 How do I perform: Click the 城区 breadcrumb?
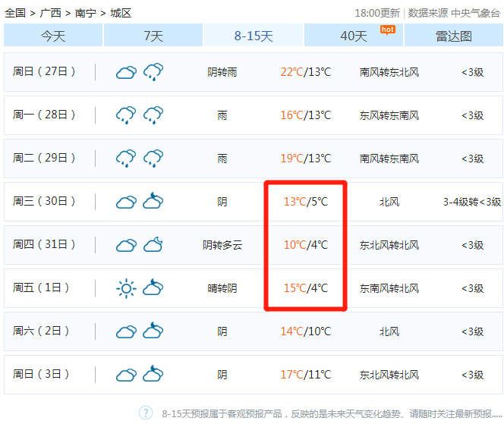click(x=121, y=13)
